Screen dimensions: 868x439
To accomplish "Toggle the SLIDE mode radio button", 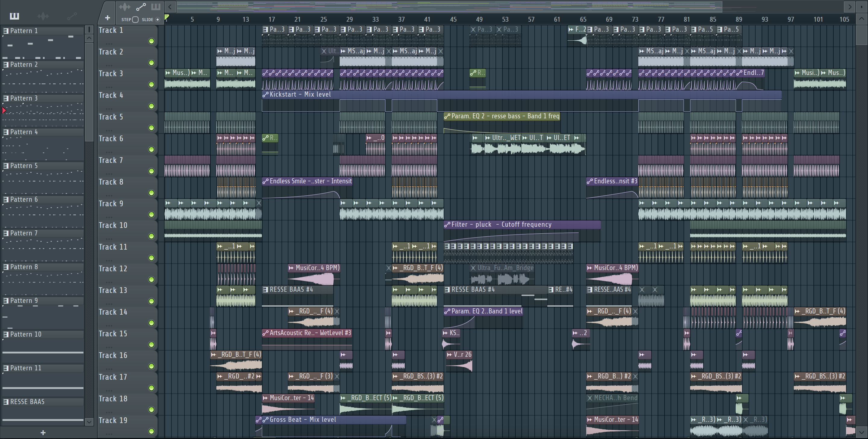I will [x=157, y=20].
